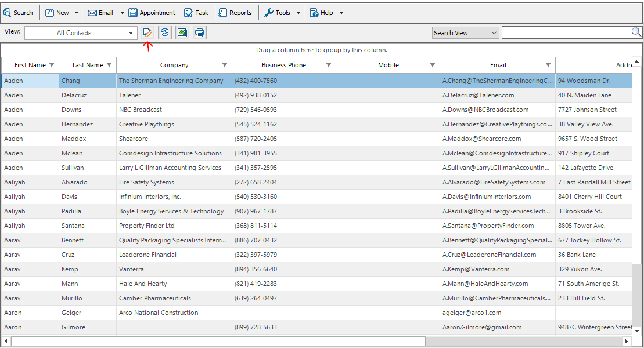Viewport: 644px width, 348px height.
Task: Open the Tools menu
Action: 277,13
